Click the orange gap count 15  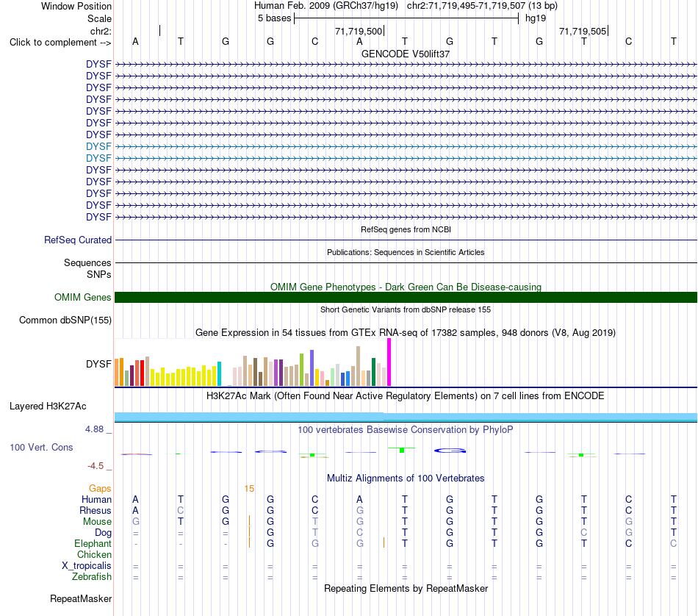point(249,489)
